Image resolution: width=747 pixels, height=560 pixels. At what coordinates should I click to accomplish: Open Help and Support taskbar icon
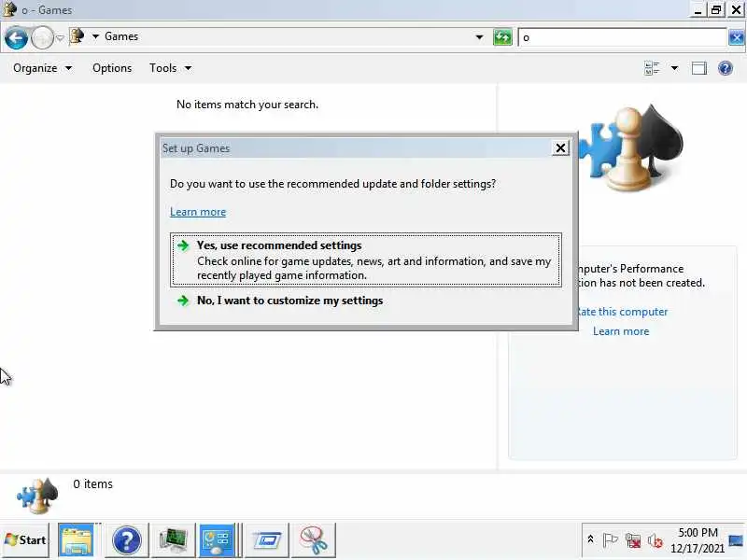click(x=126, y=540)
